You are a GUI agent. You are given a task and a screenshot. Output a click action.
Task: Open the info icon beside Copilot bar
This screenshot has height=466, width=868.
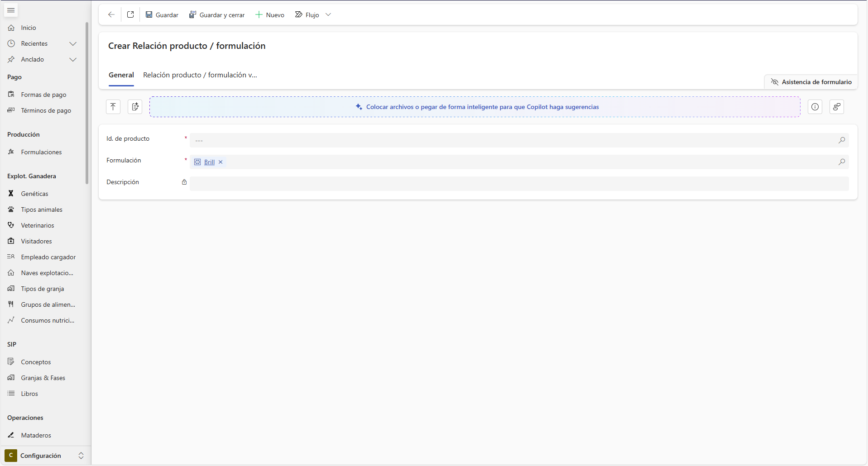click(815, 107)
